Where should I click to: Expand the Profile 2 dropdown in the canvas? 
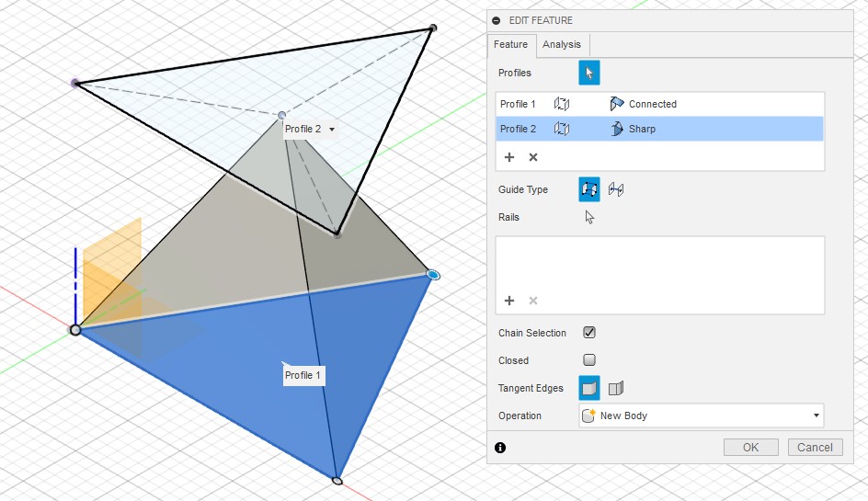click(331, 130)
